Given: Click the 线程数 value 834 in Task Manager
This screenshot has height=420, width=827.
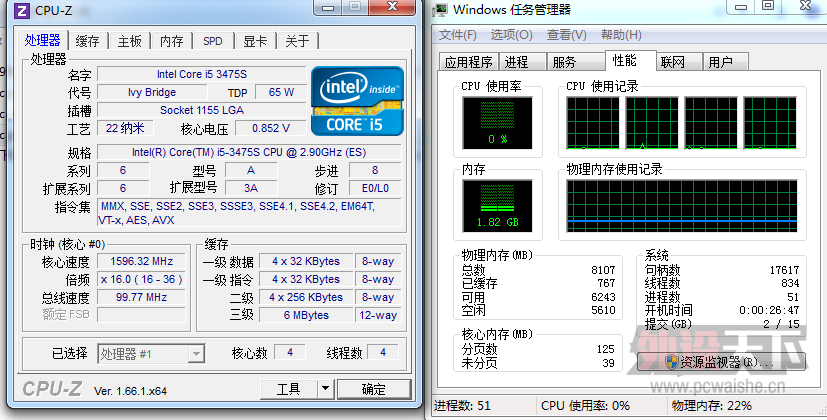Looking at the screenshot, I should (x=790, y=283).
